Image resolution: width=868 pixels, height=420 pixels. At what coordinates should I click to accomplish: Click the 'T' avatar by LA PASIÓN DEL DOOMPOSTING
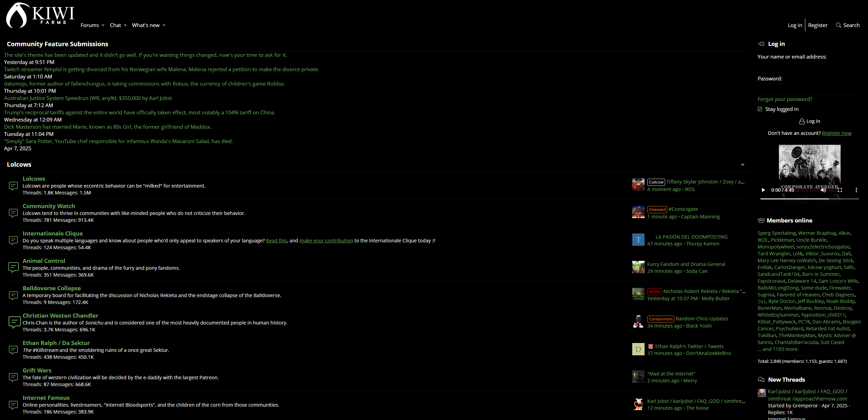638,240
